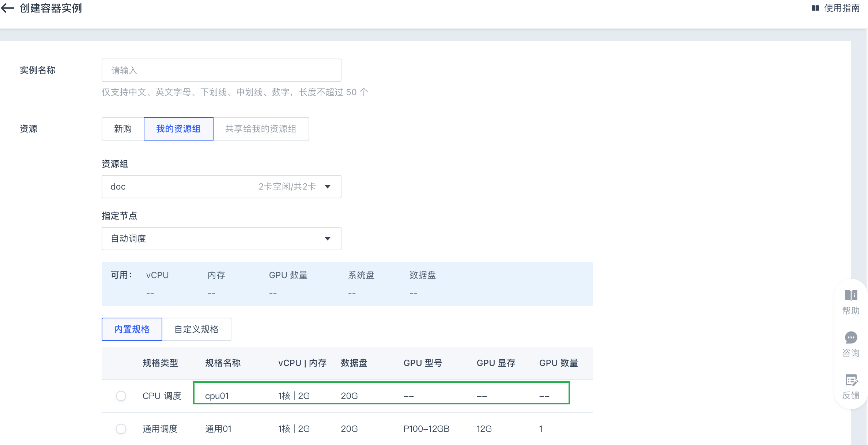
Task: Click the 数据盘 table column header
Action: click(x=354, y=363)
